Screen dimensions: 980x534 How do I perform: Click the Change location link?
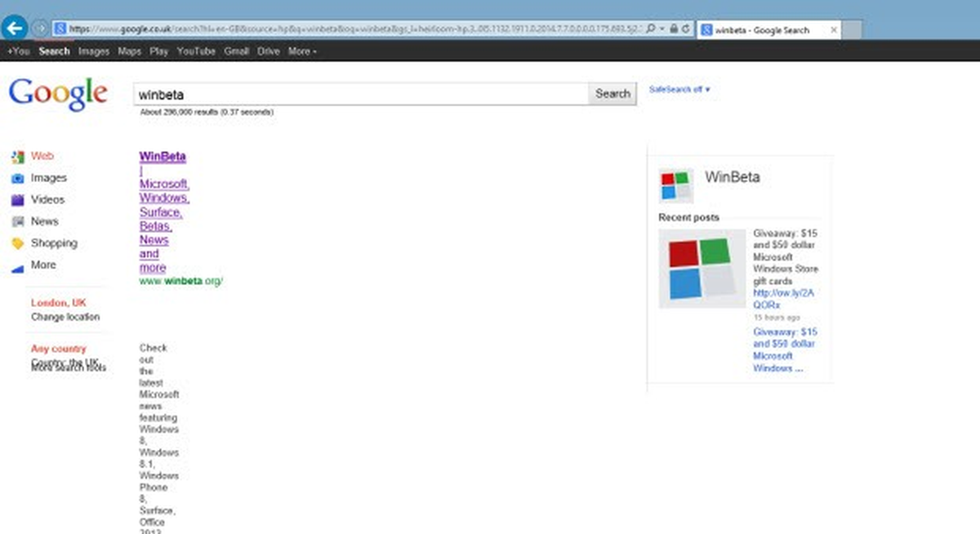pyautogui.click(x=65, y=317)
